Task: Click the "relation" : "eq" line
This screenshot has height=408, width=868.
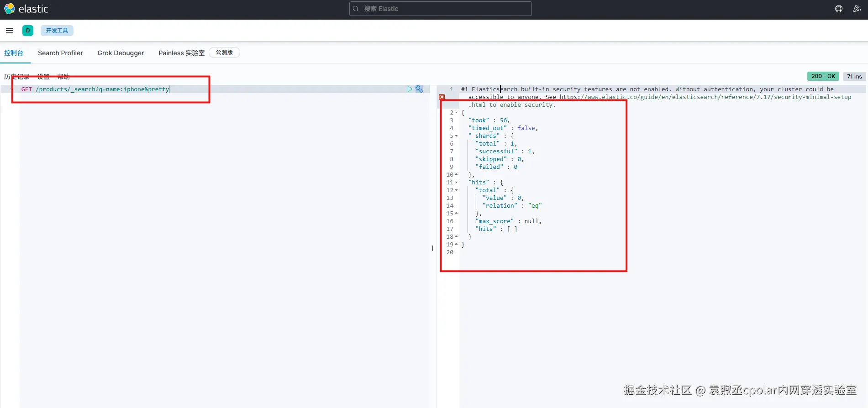Action: (512, 206)
